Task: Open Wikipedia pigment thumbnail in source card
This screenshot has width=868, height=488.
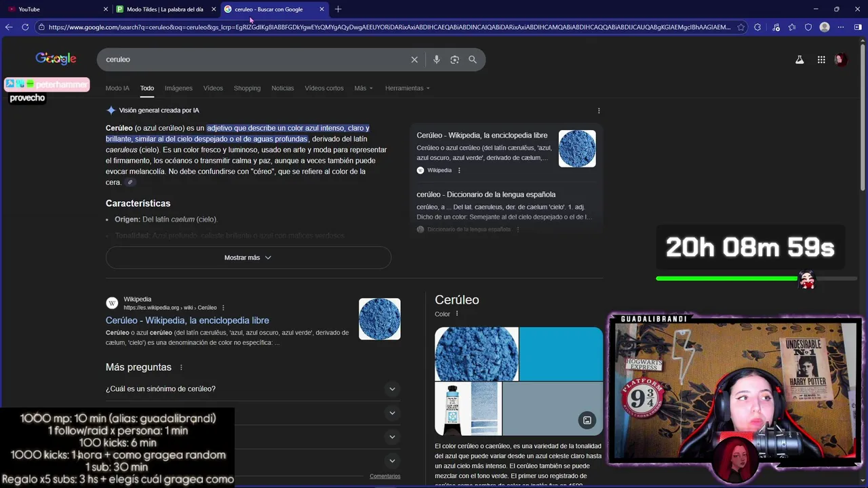Action: tap(577, 148)
